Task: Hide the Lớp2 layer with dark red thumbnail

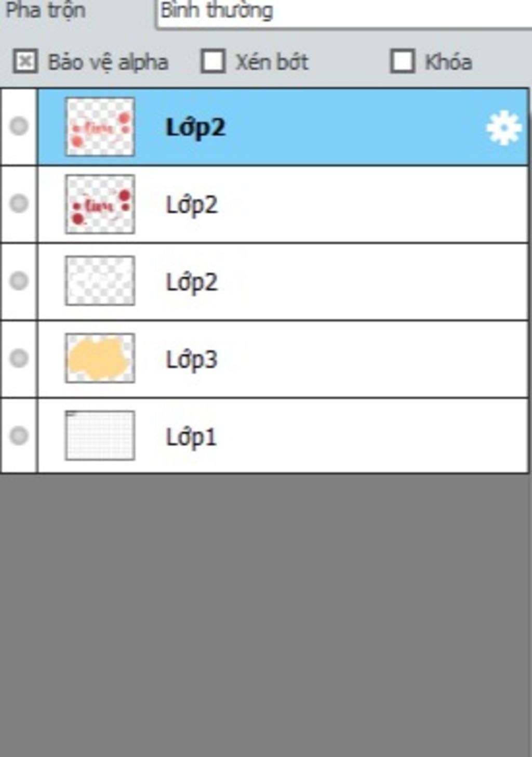Action: tap(19, 203)
